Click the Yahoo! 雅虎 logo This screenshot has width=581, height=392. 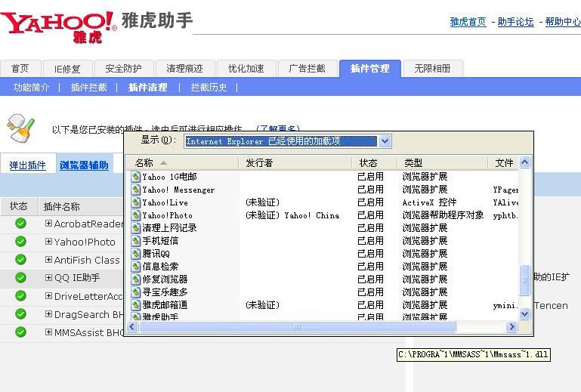58,26
